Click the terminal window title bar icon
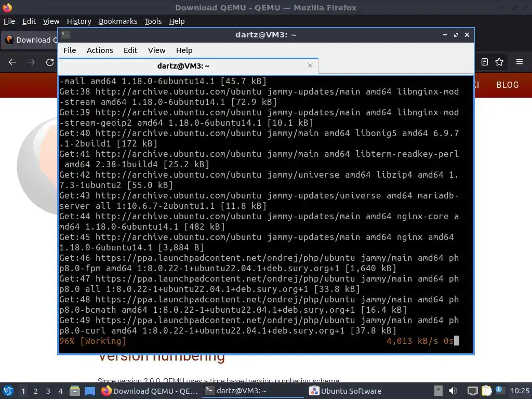 65,35
